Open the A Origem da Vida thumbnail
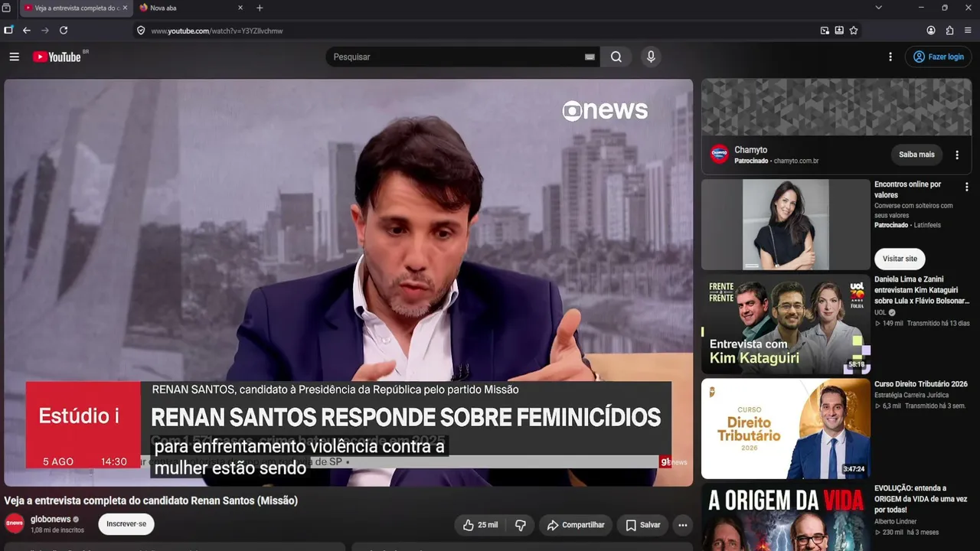 point(786,517)
